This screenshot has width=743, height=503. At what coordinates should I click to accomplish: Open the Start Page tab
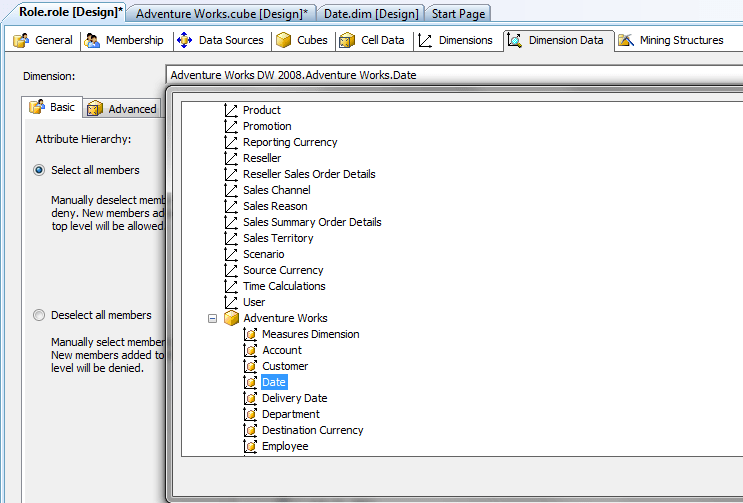(x=458, y=14)
